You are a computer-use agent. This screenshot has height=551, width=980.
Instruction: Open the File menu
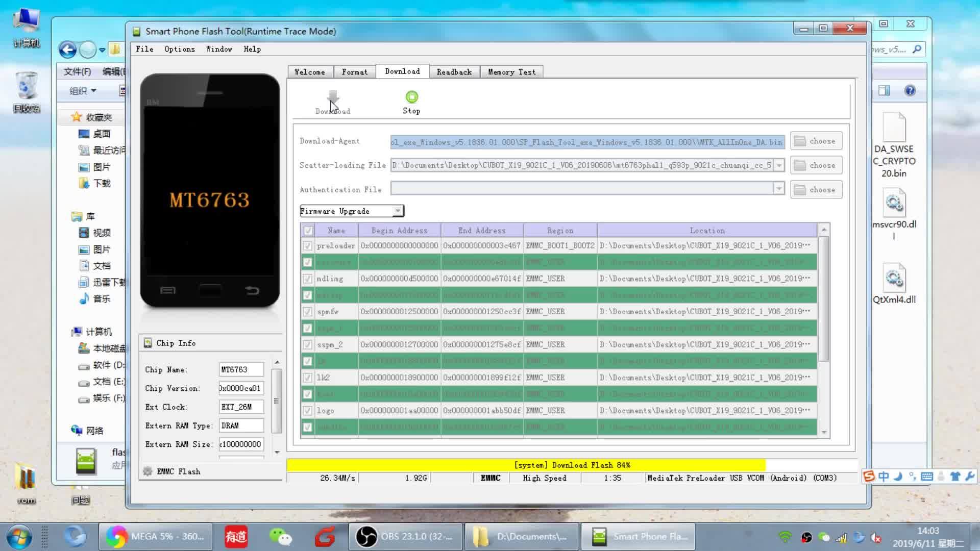click(144, 49)
